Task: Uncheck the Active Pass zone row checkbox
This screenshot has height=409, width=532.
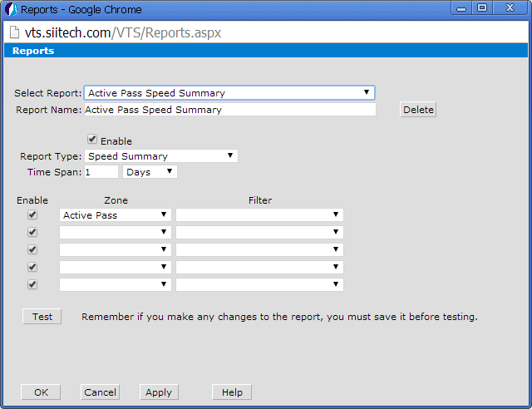Action: coord(32,214)
